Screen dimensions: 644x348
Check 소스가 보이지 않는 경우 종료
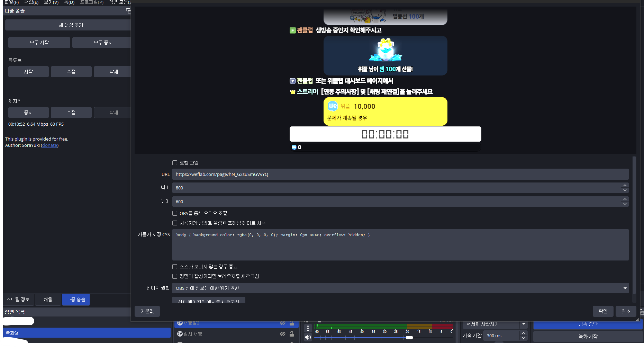[175, 267]
